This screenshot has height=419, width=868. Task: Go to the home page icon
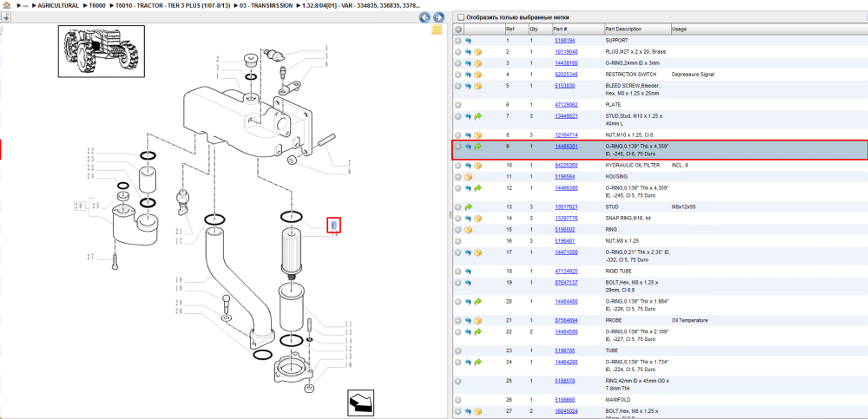(7, 5)
